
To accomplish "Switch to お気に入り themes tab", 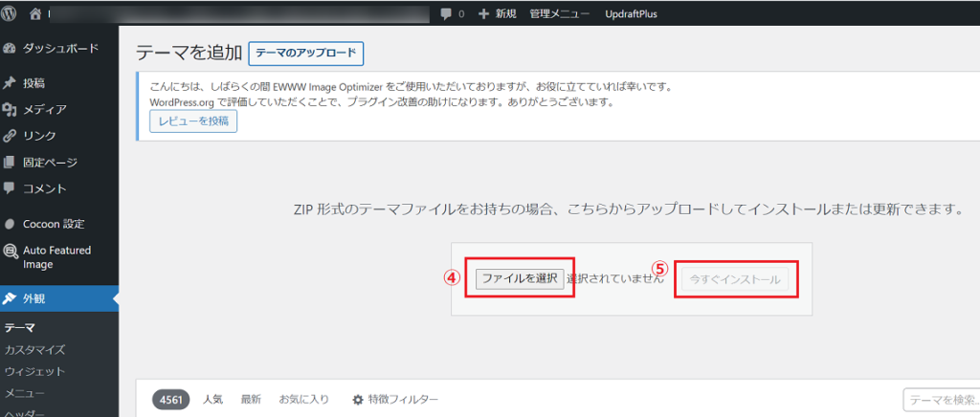I will coord(303,400).
